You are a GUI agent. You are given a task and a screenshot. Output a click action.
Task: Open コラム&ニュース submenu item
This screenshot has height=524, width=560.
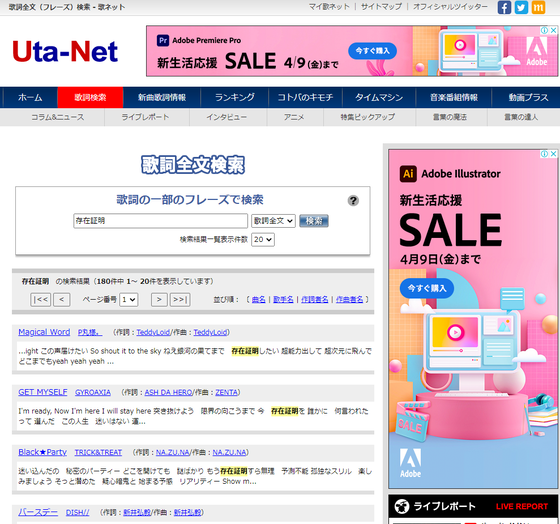tap(58, 117)
